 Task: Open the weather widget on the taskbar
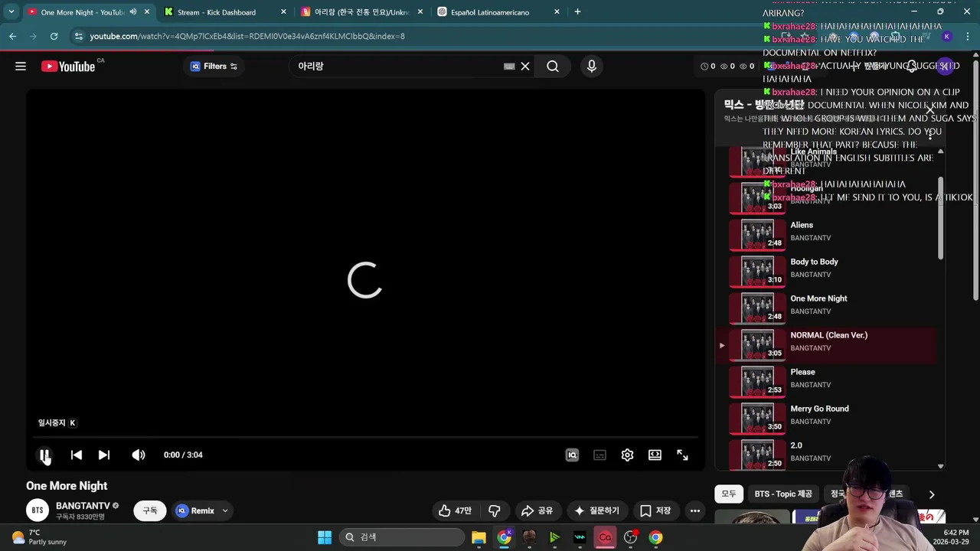(40, 537)
